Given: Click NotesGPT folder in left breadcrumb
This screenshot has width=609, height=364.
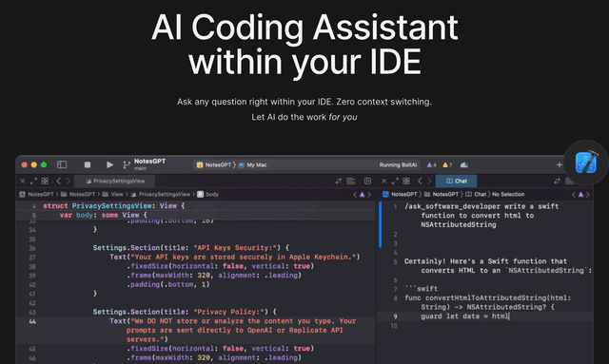Looking at the screenshot, I should (x=78, y=194).
